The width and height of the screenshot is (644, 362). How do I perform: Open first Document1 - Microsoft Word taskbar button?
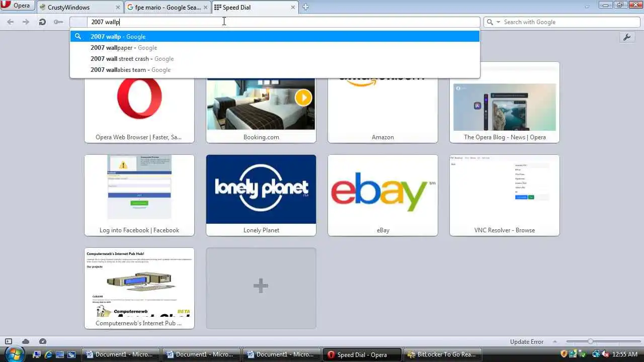point(120,354)
